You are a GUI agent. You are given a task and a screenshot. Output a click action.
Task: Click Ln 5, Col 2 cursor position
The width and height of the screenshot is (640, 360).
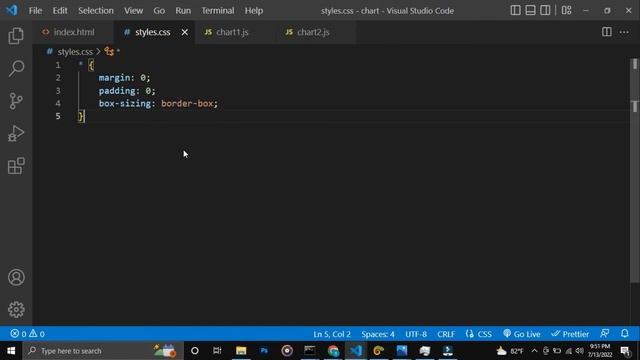tap(332, 334)
